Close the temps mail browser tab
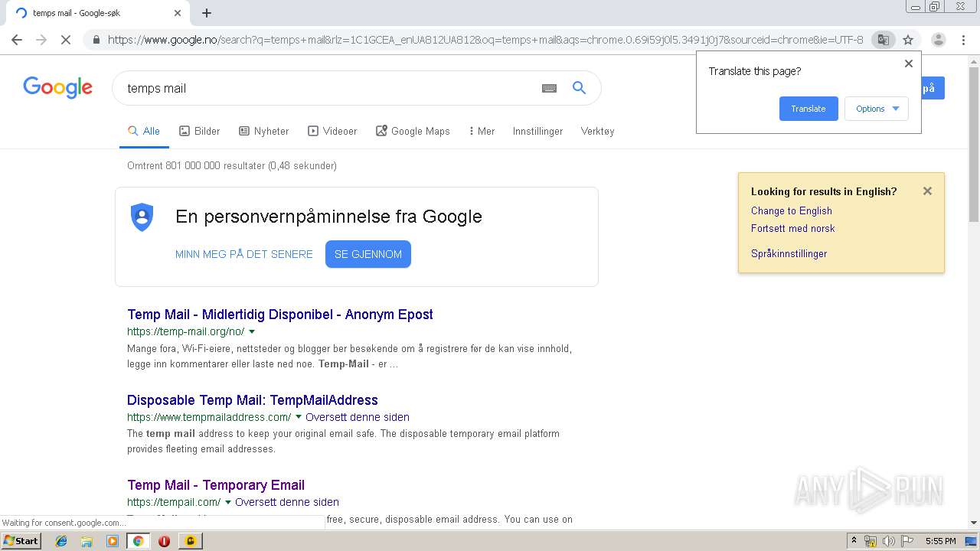This screenshot has width=980, height=551. 178,13
